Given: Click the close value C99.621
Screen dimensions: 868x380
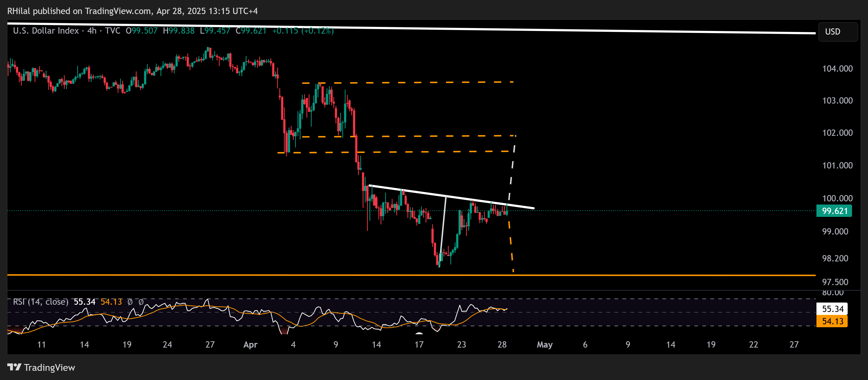Looking at the screenshot, I should pos(251,31).
